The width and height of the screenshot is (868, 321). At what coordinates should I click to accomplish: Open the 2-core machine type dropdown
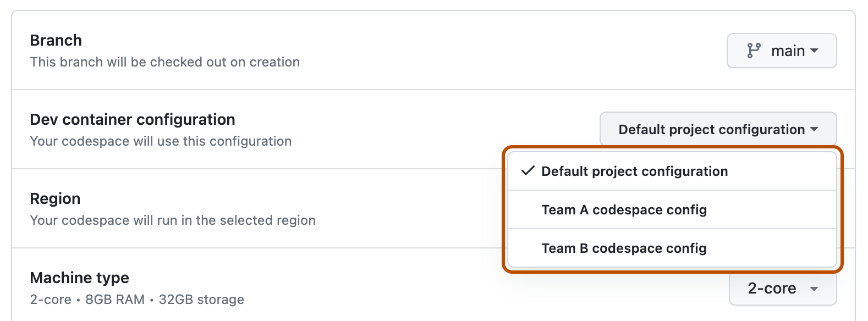[783, 288]
